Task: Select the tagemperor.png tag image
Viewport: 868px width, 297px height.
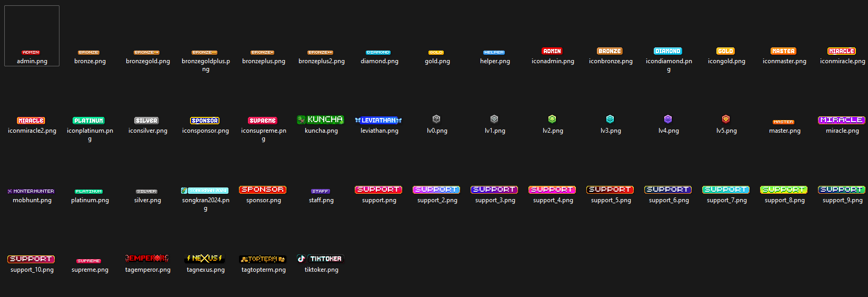Action: point(147,259)
